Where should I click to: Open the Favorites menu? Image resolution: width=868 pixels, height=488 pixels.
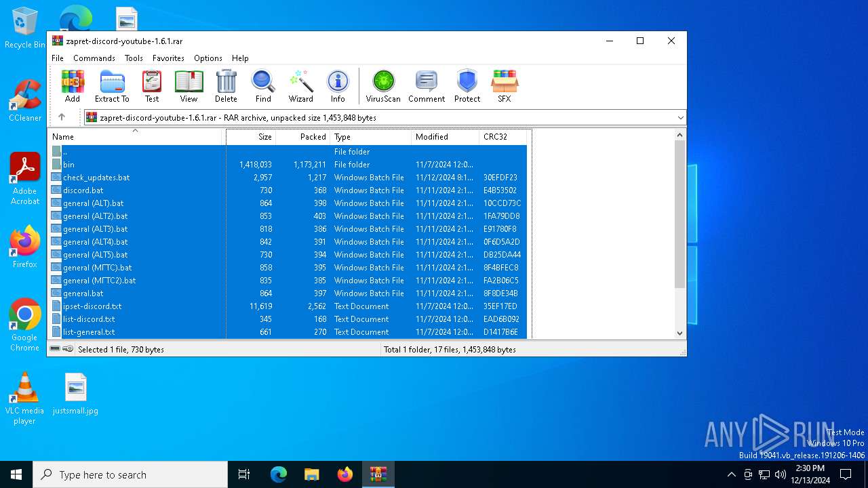(x=168, y=58)
